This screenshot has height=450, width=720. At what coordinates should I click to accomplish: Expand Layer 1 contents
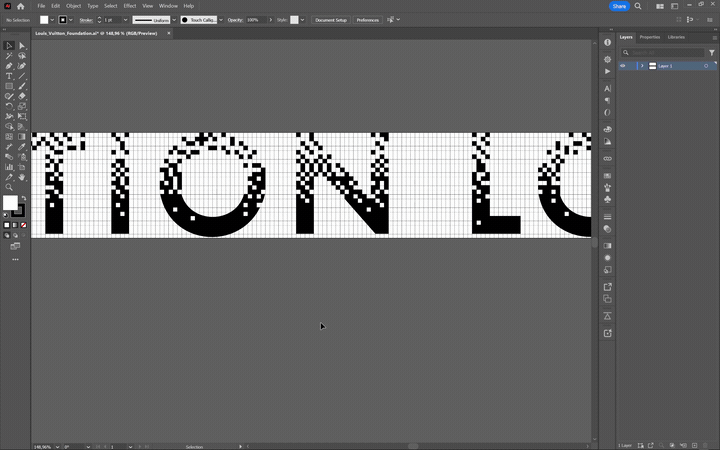(642, 66)
